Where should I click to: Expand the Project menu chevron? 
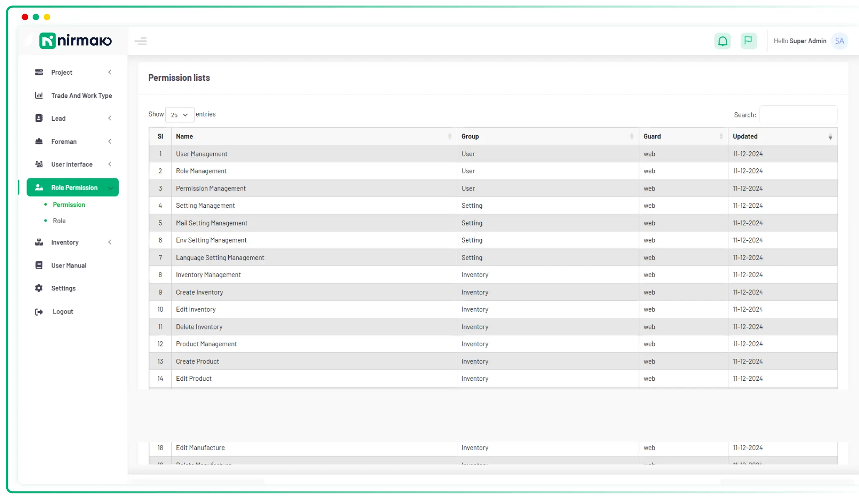(110, 72)
